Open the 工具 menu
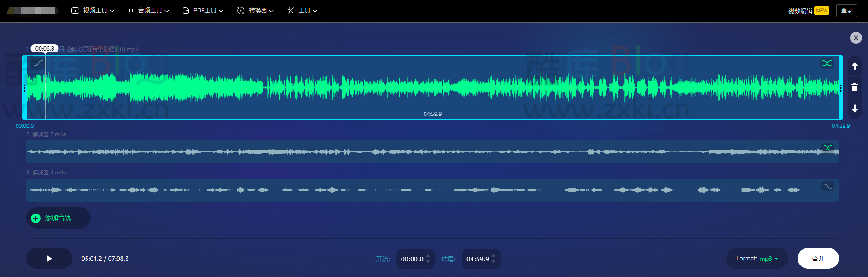The width and height of the screenshot is (868, 277). point(302,11)
